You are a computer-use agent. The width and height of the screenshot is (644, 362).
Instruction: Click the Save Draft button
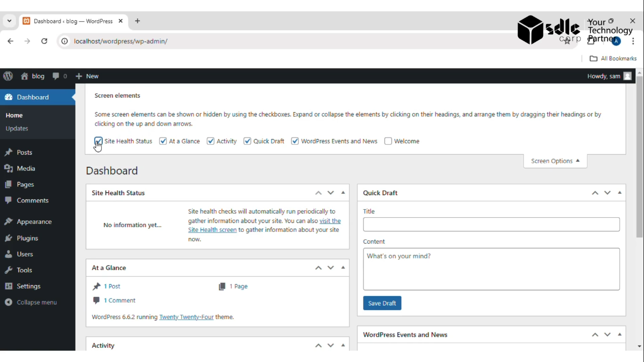coord(382,303)
